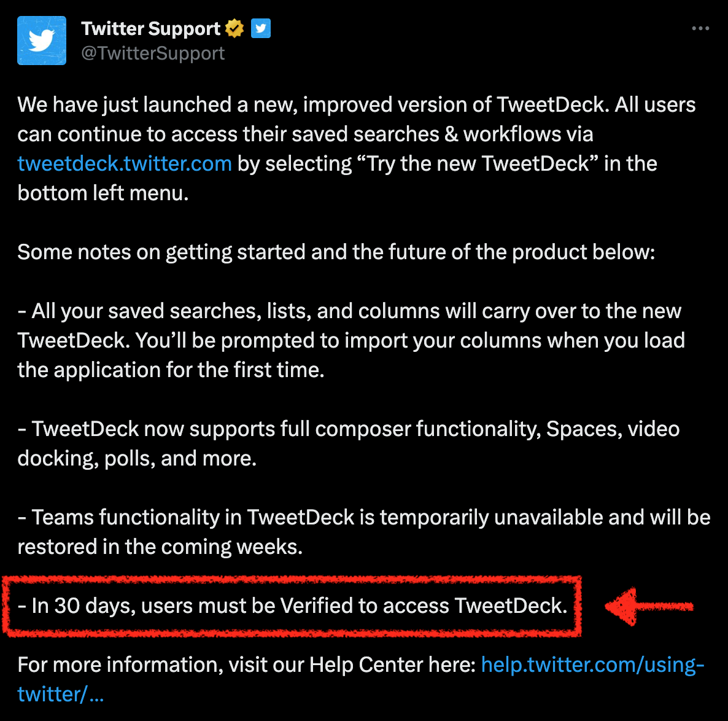Viewport: 728px width, 721px height.
Task: Open the Twitter Support profile avatar
Action: pyautogui.click(x=42, y=41)
